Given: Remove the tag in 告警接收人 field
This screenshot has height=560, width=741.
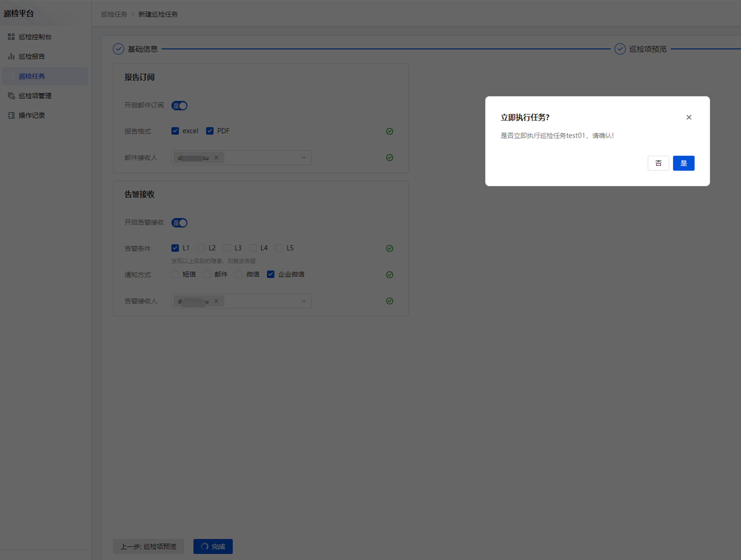Looking at the screenshot, I should tap(216, 301).
